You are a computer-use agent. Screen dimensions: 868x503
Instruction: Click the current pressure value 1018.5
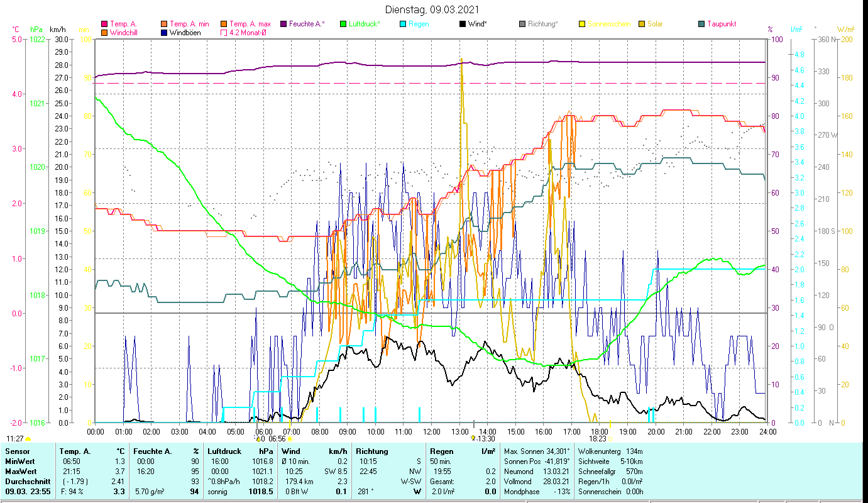coord(261,491)
